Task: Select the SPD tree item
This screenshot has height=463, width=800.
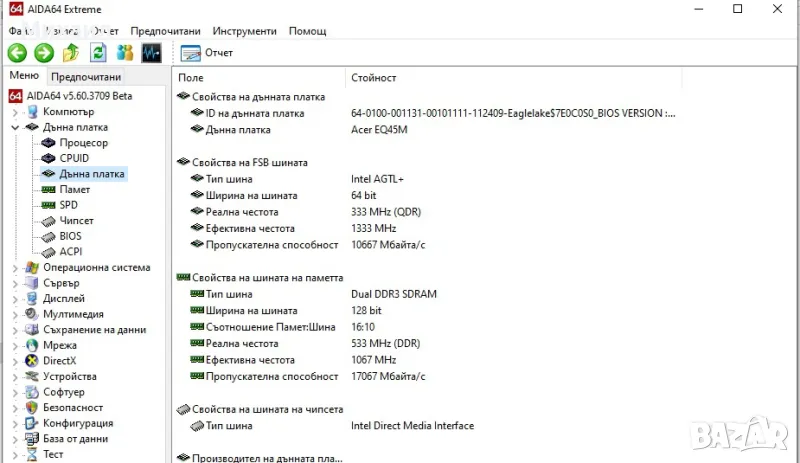Action: tap(68, 205)
